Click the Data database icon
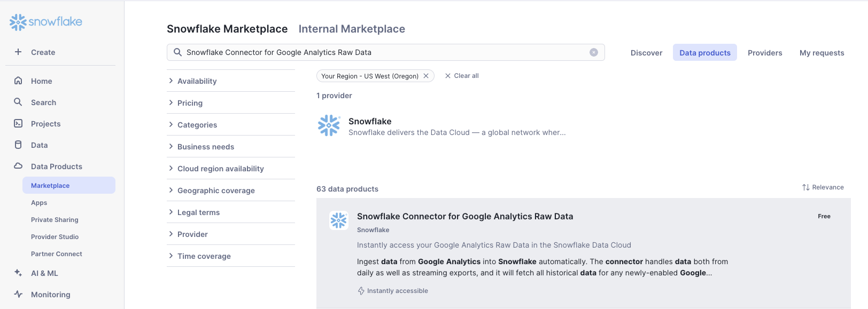This screenshot has width=868, height=309. coord(18,145)
